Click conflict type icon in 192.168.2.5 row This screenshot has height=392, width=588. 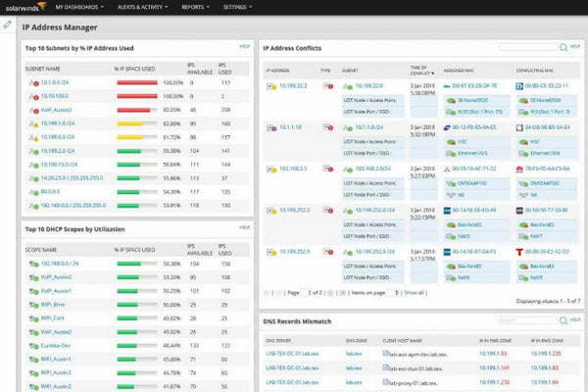tap(328, 169)
